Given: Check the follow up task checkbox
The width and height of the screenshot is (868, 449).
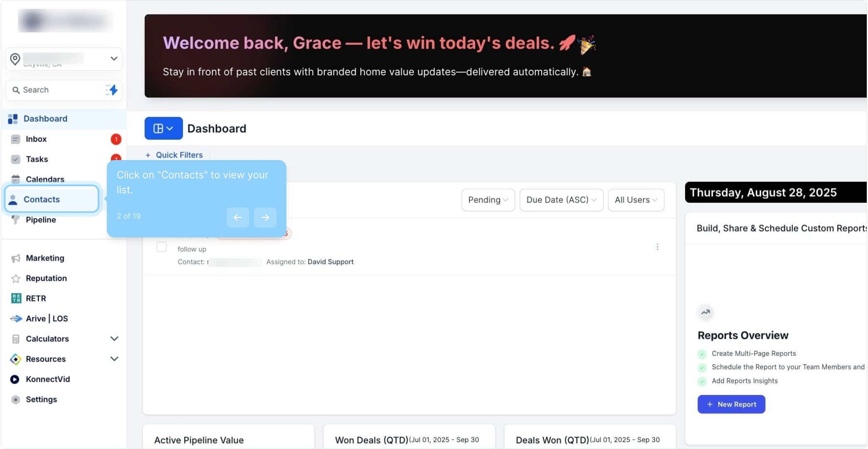Looking at the screenshot, I should click(161, 247).
